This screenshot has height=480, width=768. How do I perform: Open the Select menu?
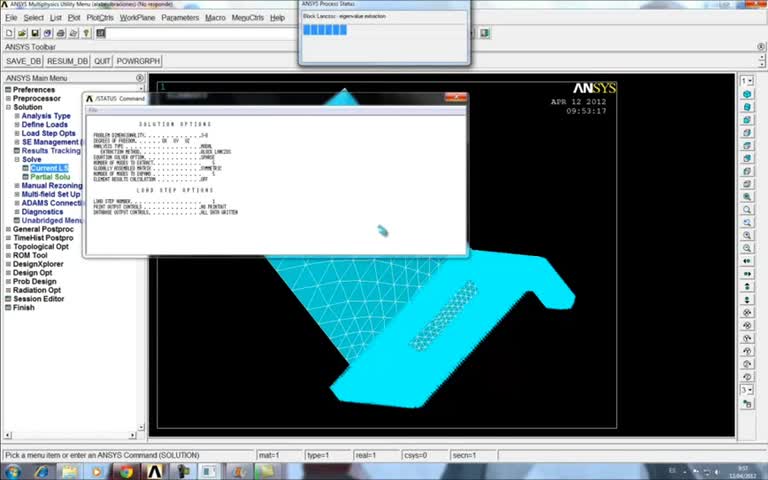(33, 18)
